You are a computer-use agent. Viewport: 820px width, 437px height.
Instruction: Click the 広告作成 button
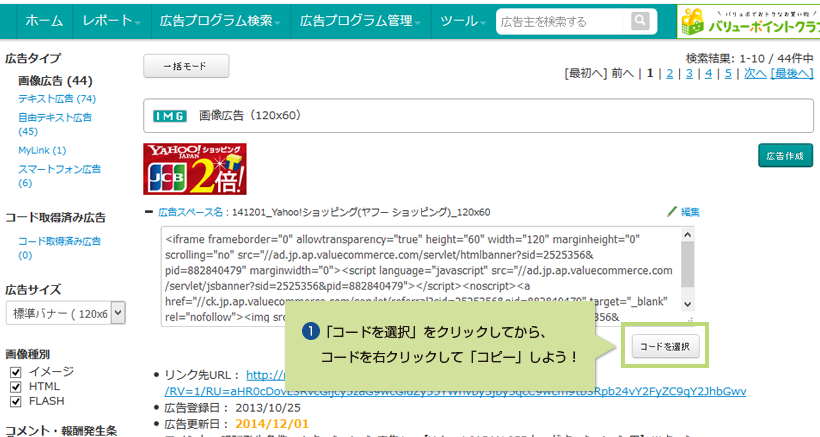point(785,156)
